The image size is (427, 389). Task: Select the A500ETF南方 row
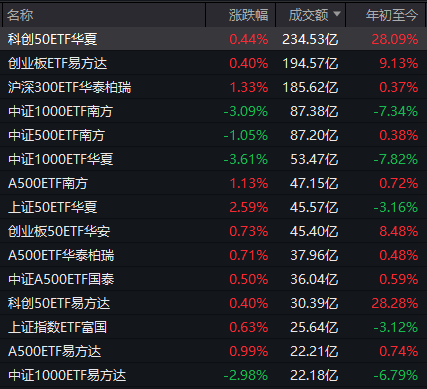coord(213,183)
